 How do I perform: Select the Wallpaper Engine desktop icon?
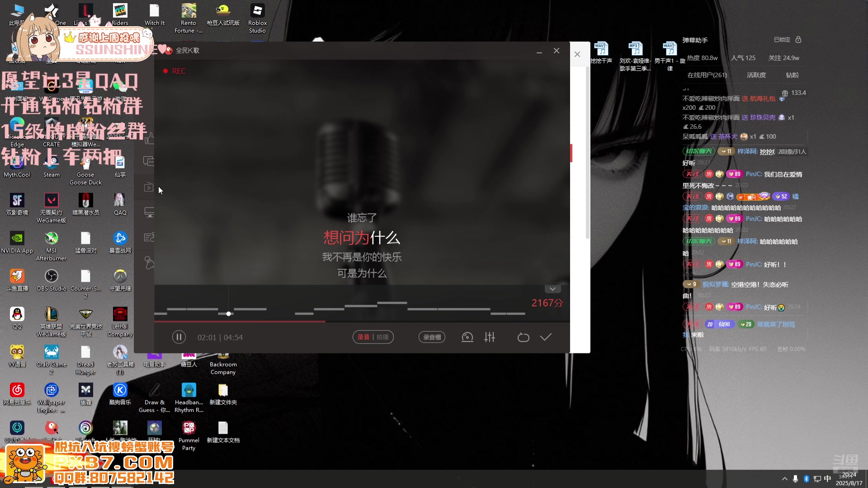pos(51,398)
